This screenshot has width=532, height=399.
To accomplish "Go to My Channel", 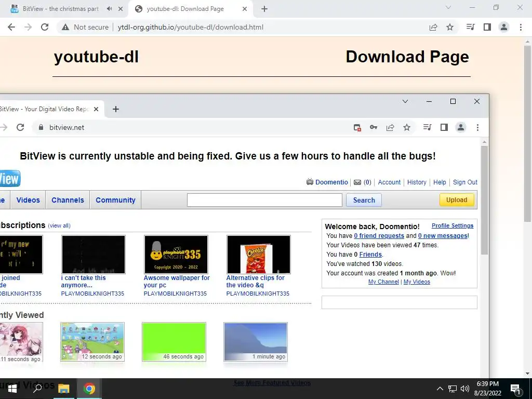I will (383, 282).
